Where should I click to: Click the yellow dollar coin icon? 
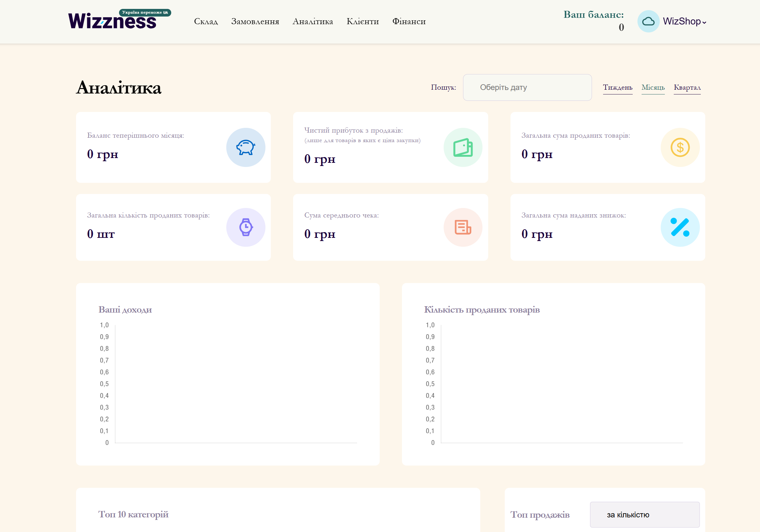[x=680, y=147]
